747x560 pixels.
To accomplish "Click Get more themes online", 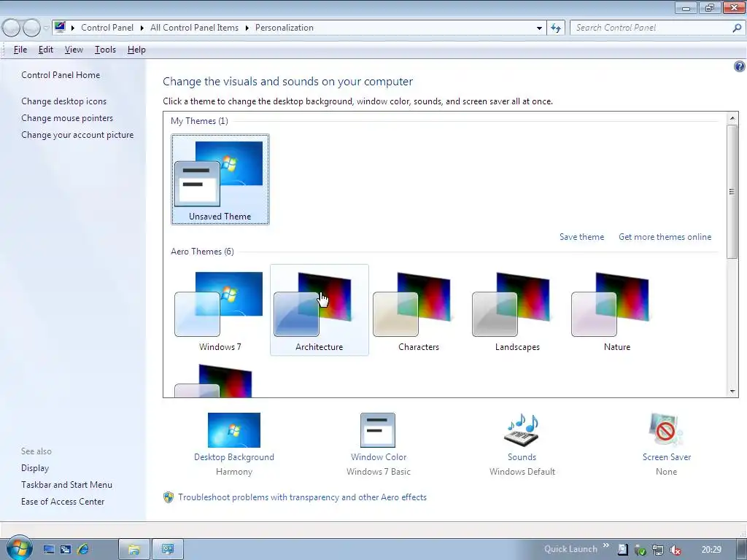I will click(x=665, y=237).
